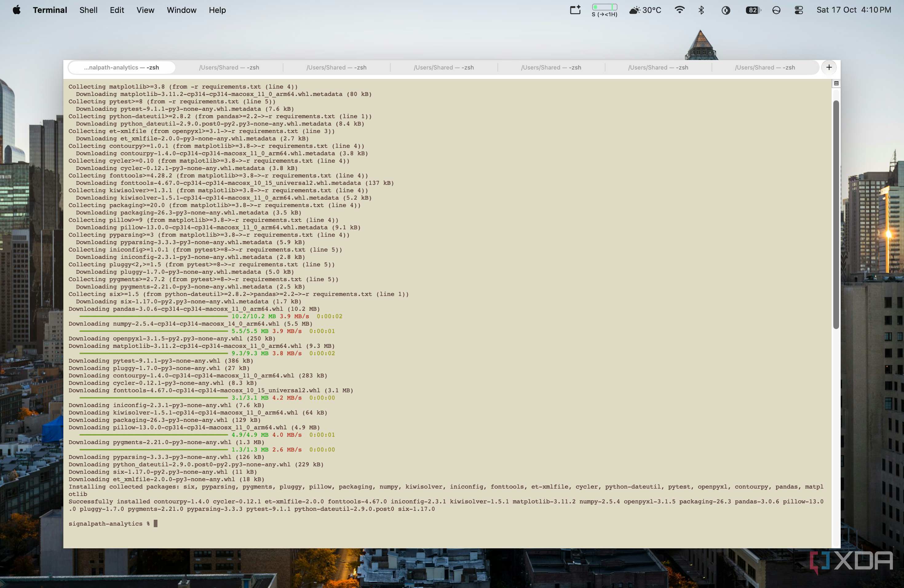
Task: Click 'Collecting kiwisolver>=1.3.1' line
Action: click(218, 190)
